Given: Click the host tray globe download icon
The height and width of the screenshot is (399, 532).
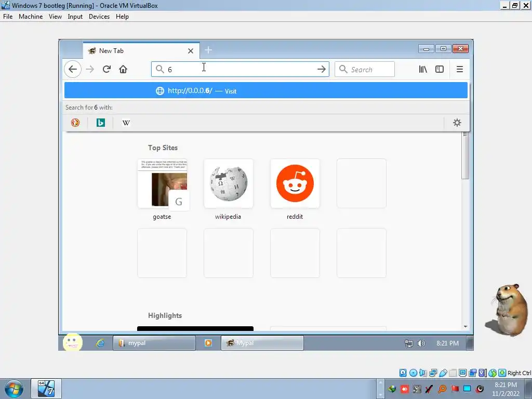Looking at the screenshot, I should 393,389.
